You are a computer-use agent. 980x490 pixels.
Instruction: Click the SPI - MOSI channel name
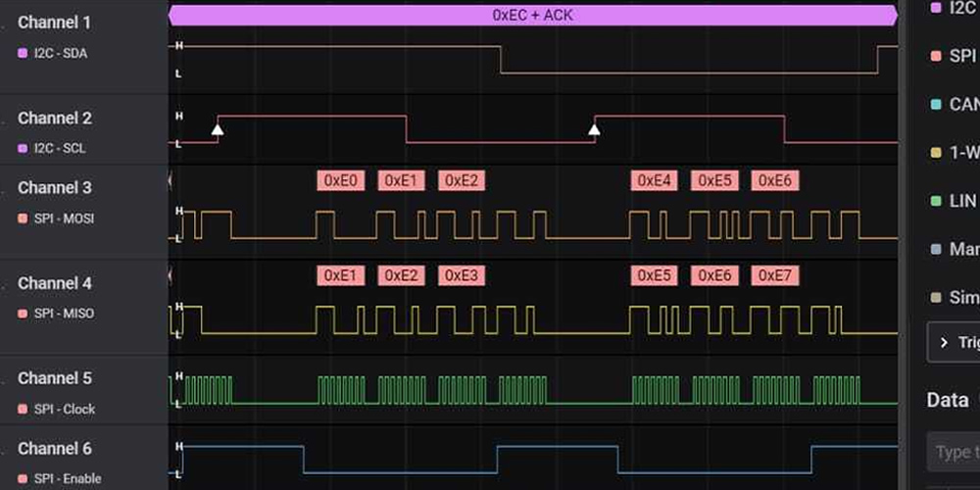point(65,219)
